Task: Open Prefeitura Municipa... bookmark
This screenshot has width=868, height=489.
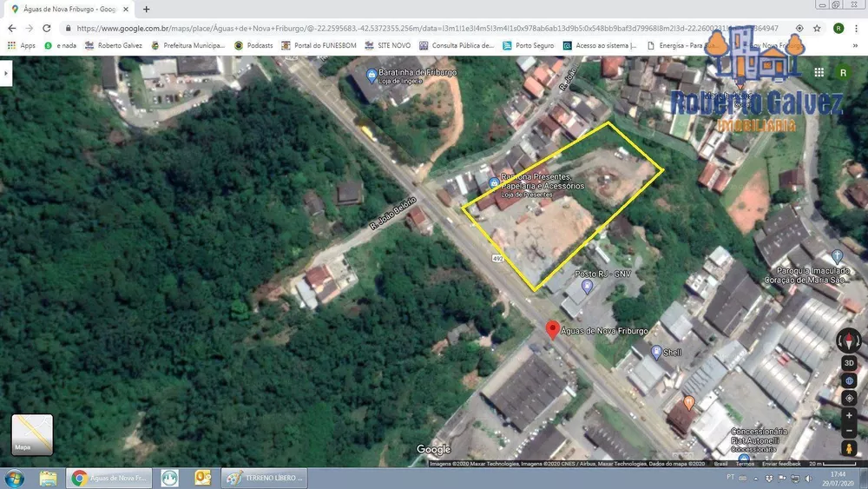Action: pos(188,45)
